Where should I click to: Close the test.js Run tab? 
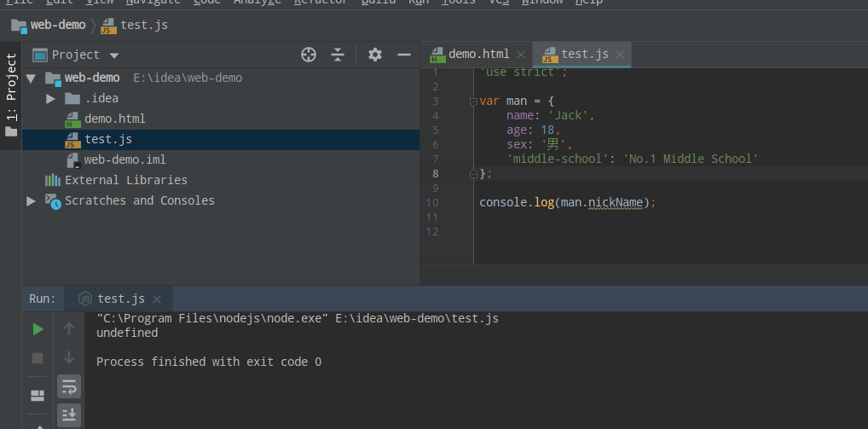(157, 299)
